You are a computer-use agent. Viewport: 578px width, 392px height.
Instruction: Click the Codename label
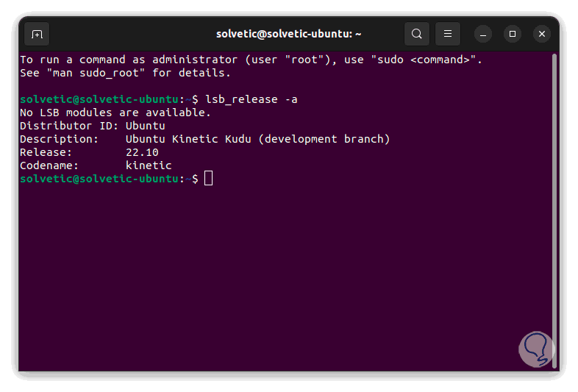[49, 165]
